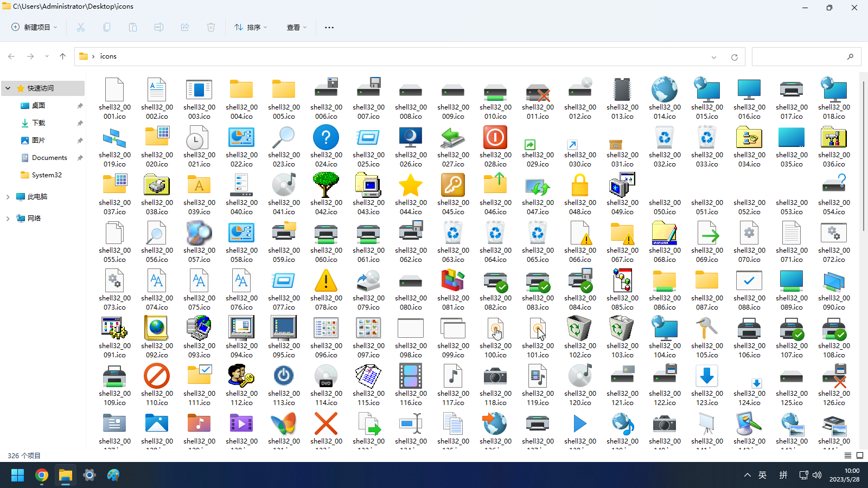Switch to large icons view in status bar
This screenshot has height=488, width=868.
pyautogui.click(x=860, y=455)
